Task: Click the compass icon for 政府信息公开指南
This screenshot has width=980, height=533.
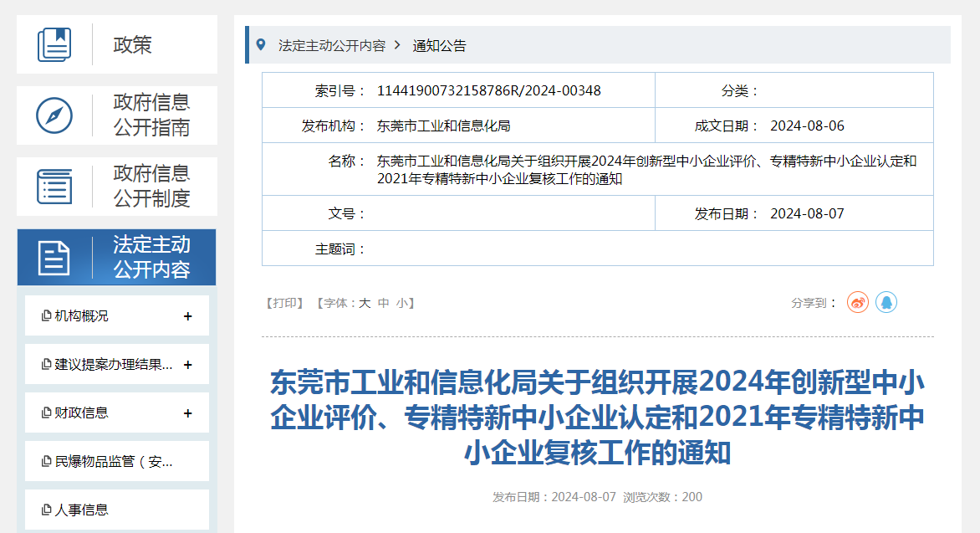Action: click(x=54, y=115)
